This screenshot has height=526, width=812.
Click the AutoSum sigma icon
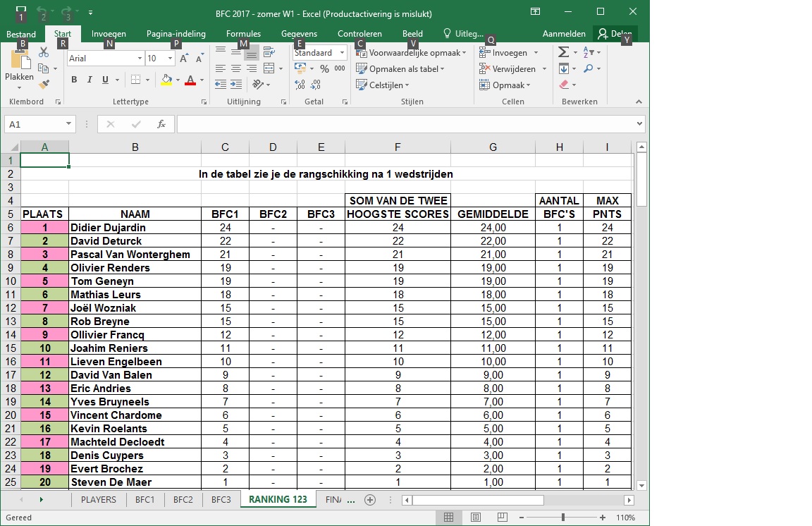point(563,52)
